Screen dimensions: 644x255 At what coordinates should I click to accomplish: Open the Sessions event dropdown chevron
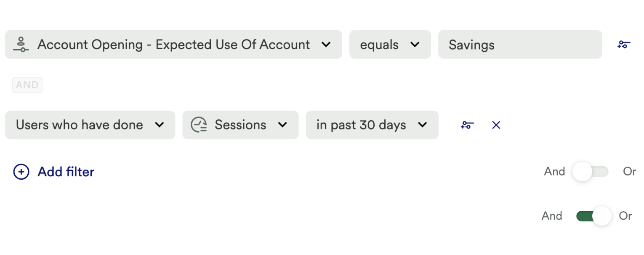click(283, 125)
